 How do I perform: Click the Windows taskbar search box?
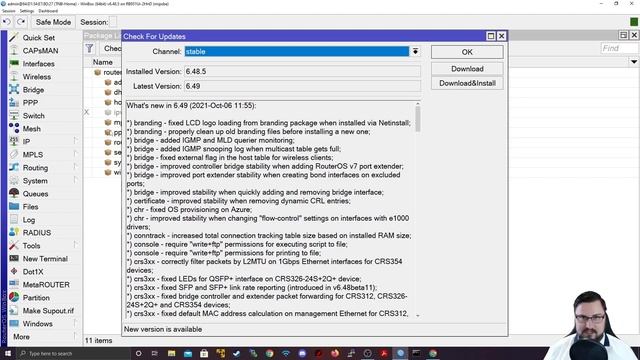click(73, 353)
